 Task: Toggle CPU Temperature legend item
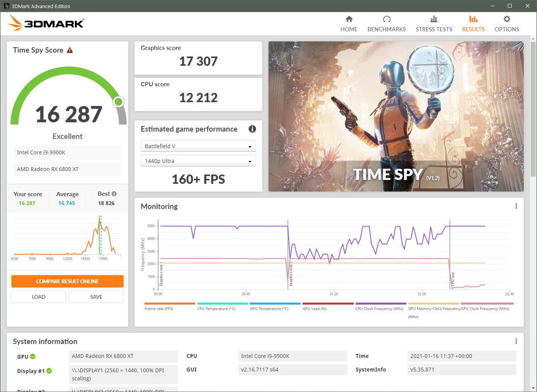[216, 309]
